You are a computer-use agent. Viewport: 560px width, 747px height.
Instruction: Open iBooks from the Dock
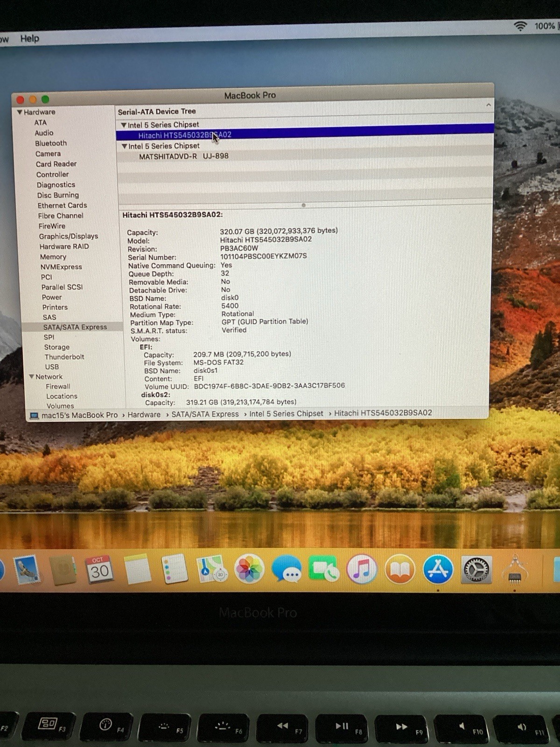pyautogui.click(x=400, y=569)
